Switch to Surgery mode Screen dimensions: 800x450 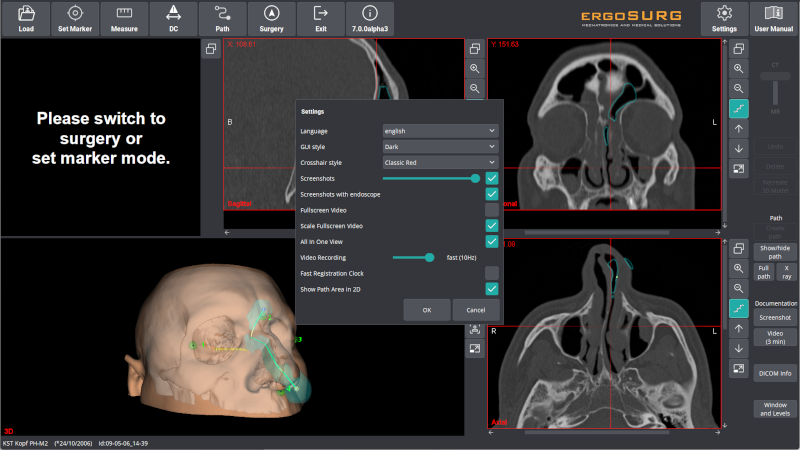271,18
